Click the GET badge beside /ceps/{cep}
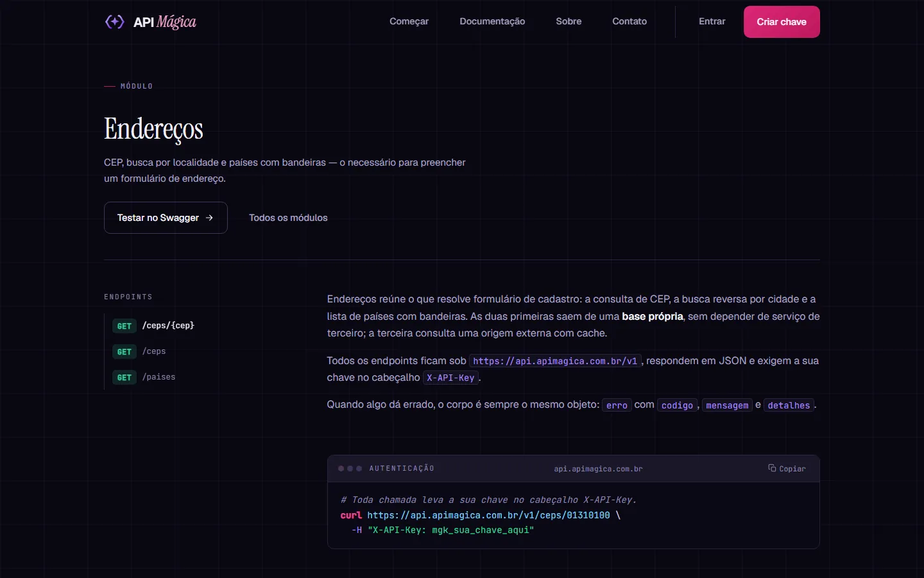 pos(124,326)
